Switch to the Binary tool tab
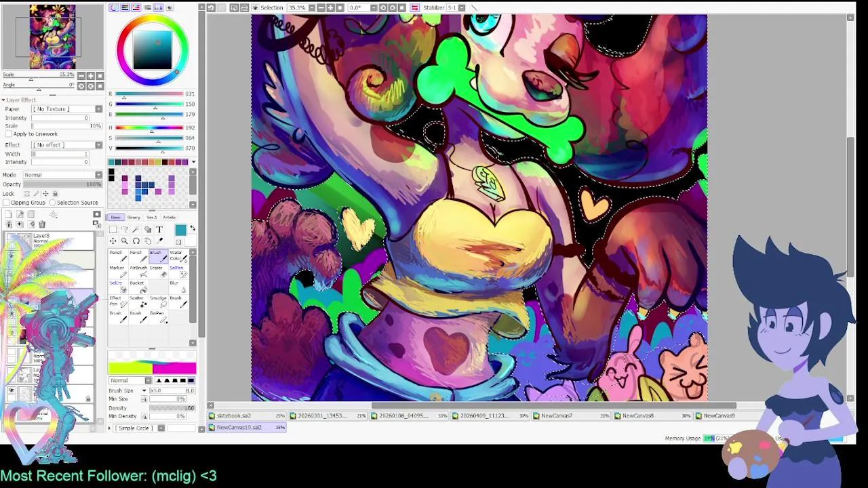 (x=134, y=218)
